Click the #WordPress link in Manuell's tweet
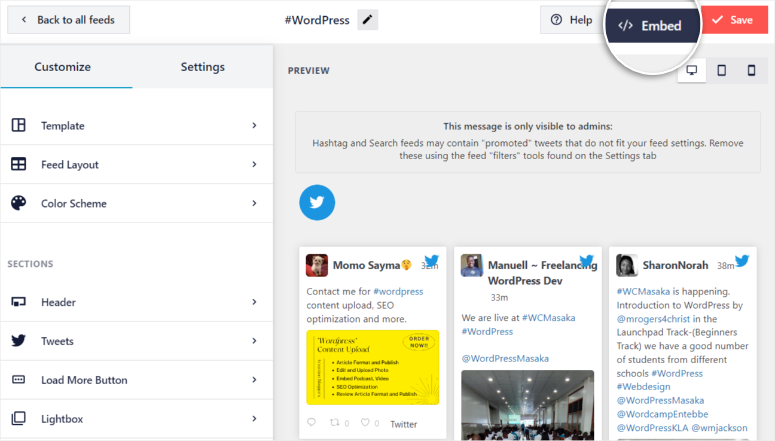Image resolution: width=775 pixels, height=441 pixels. coord(487,331)
